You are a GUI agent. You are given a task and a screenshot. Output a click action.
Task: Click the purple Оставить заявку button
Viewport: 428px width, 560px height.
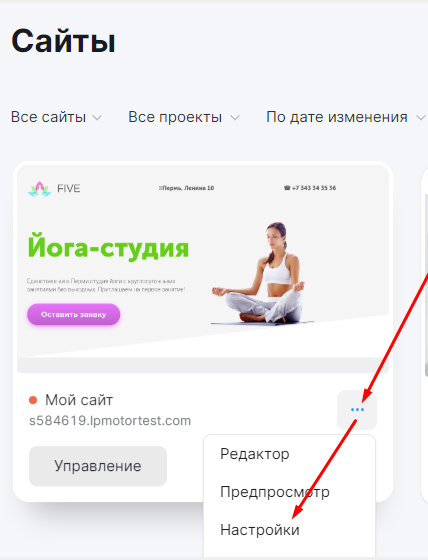74,314
